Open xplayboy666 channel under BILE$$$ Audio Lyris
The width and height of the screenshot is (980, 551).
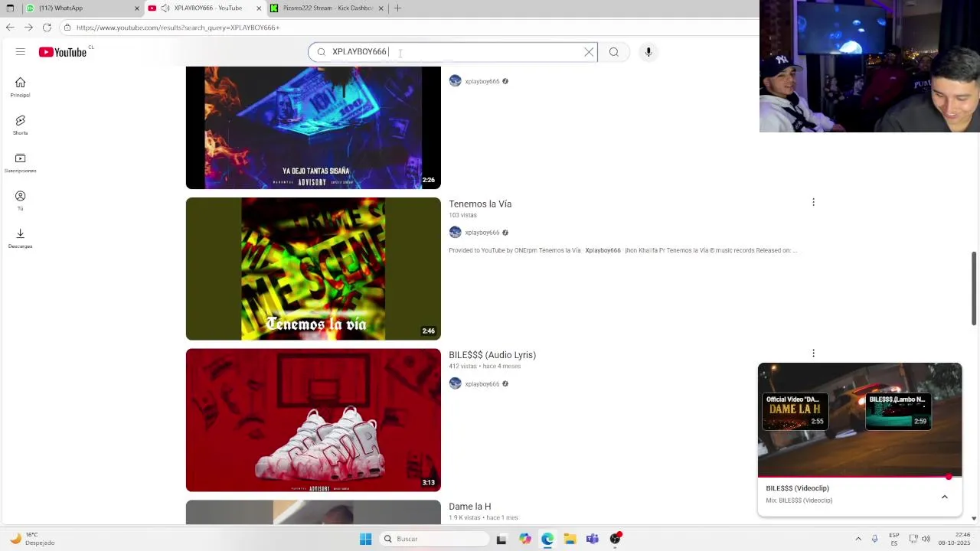482,384
